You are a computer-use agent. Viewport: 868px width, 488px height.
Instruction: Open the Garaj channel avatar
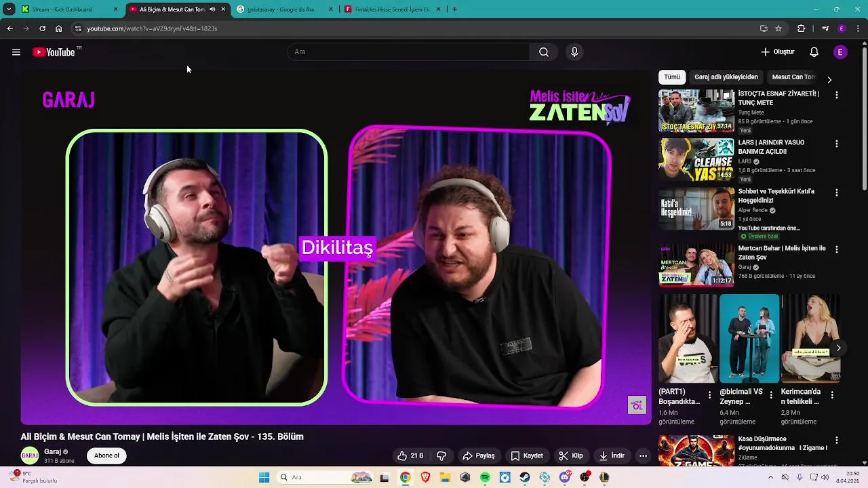click(x=30, y=455)
